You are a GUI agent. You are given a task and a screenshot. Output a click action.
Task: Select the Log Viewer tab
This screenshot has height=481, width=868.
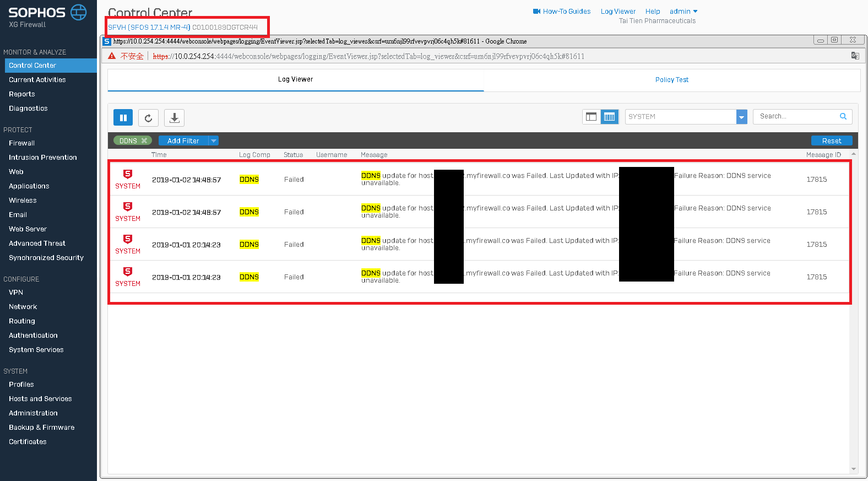pos(295,79)
